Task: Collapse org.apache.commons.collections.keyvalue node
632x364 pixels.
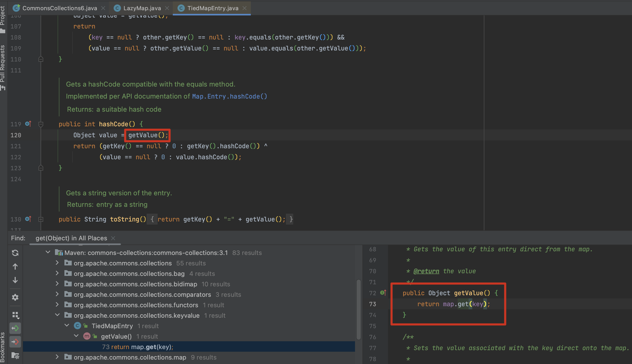Action: click(57, 315)
